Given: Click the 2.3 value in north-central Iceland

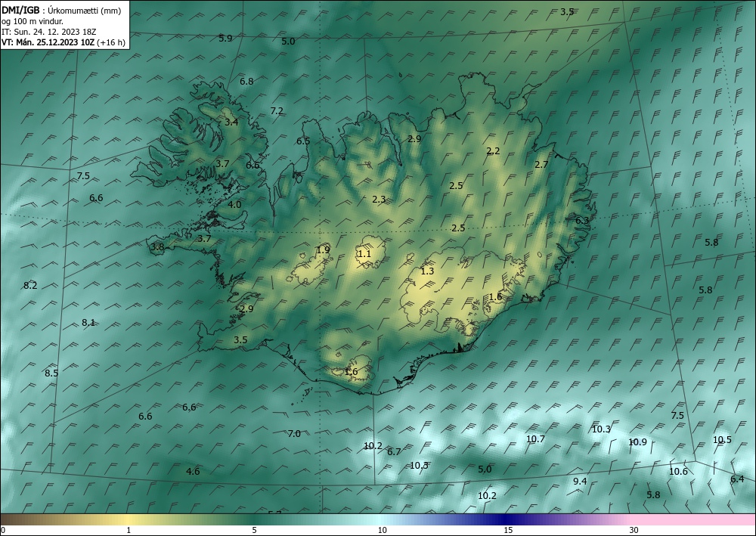Looking at the screenshot, I should [379, 200].
